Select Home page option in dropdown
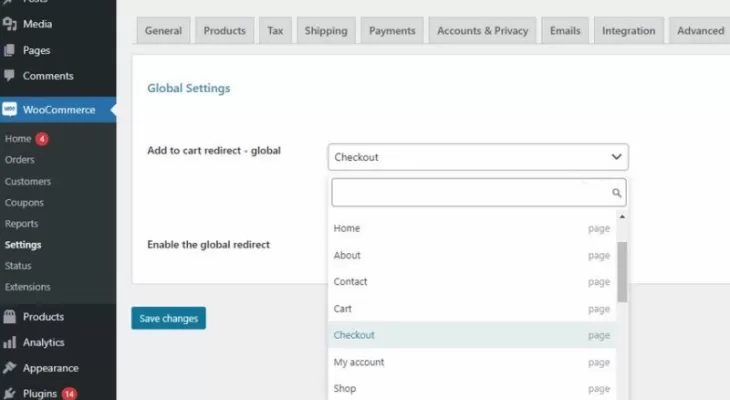730x400 pixels. pos(472,228)
